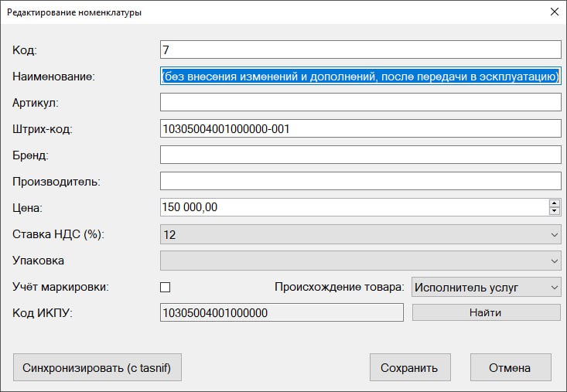Click the empty Бренд field
The width and height of the screenshot is (567, 392).
click(x=360, y=155)
